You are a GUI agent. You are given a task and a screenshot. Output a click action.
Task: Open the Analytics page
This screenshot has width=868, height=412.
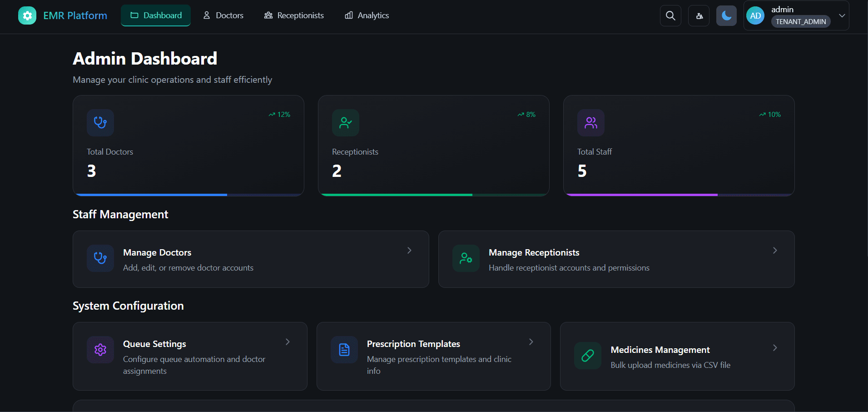click(367, 15)
